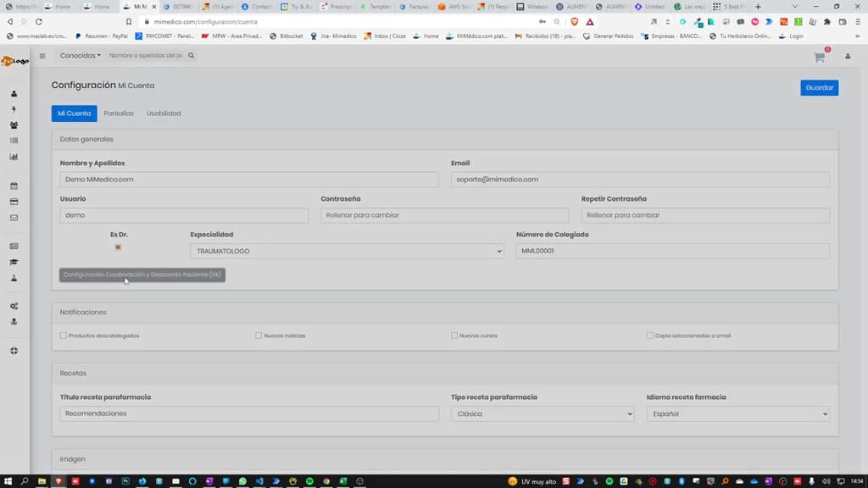
Task: Open the graduation cap courses icon
Action: pos(14,263)
